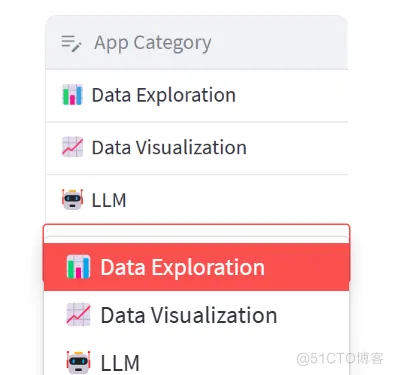
Task: Click the App Category column header text
Action: tap(153, 43)
